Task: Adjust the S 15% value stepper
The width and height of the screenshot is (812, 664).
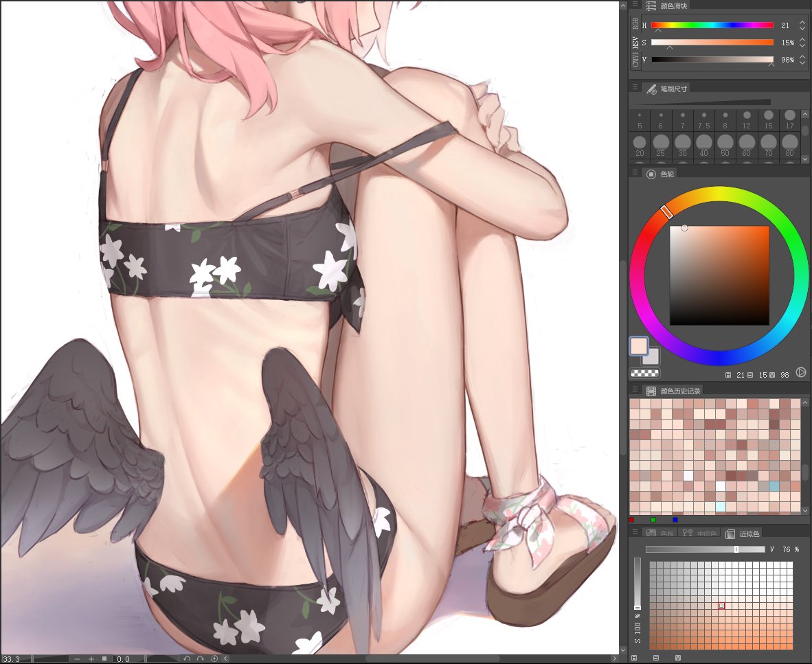Action: click(x=802, y=43)
